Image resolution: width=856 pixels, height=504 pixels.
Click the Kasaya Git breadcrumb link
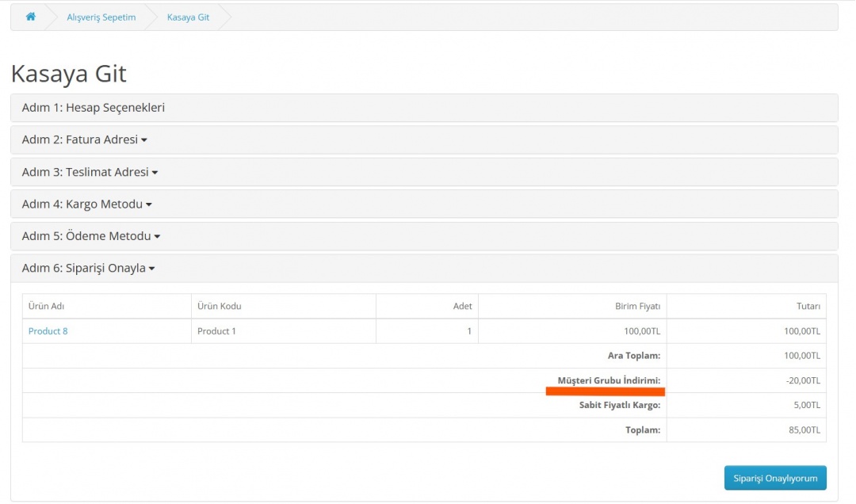tap(188, 17)
